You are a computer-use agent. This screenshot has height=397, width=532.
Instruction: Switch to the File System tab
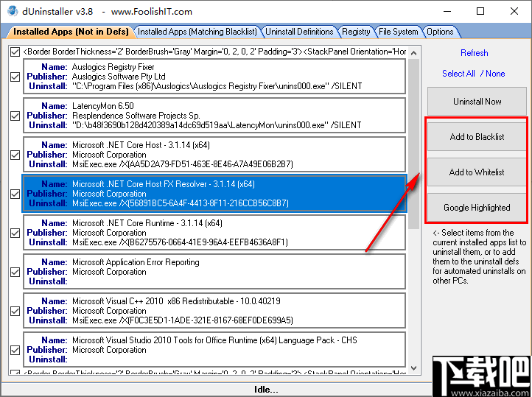click(399, 32)
